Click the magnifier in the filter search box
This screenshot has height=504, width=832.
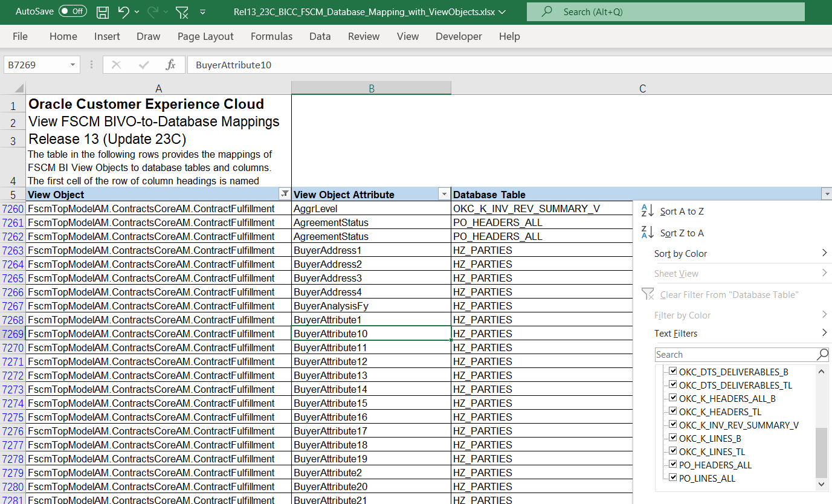(x=822, y=354)
